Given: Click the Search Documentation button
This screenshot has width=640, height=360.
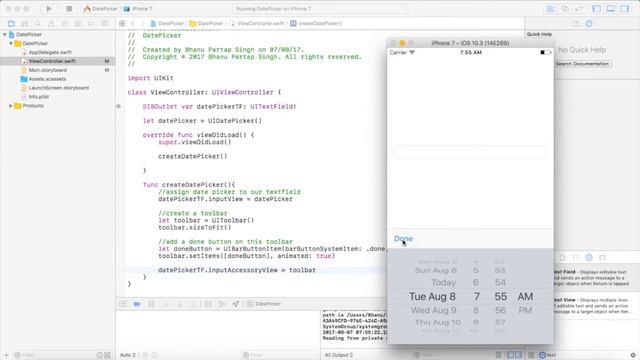Looking at the screenshot, I should [x=582, y=64].
